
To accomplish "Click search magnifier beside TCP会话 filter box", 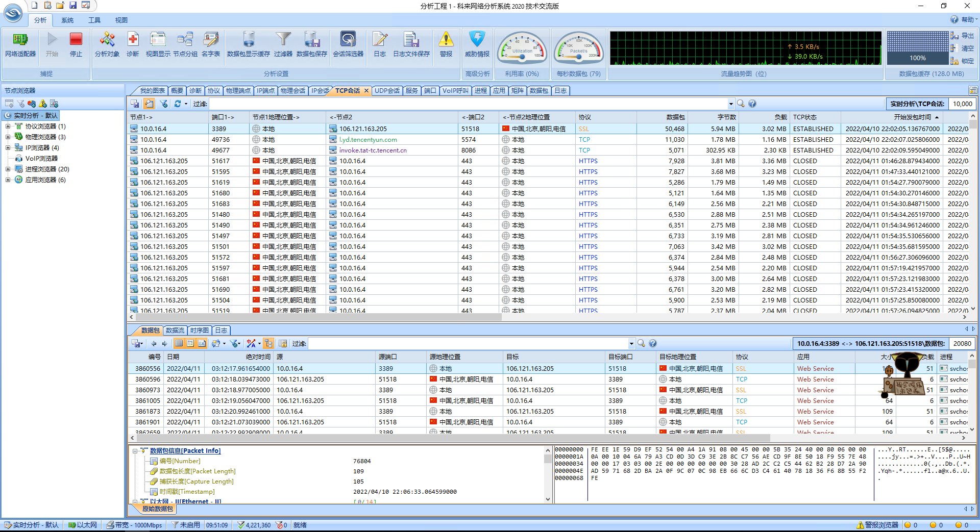I will click(x=741, y=104).
